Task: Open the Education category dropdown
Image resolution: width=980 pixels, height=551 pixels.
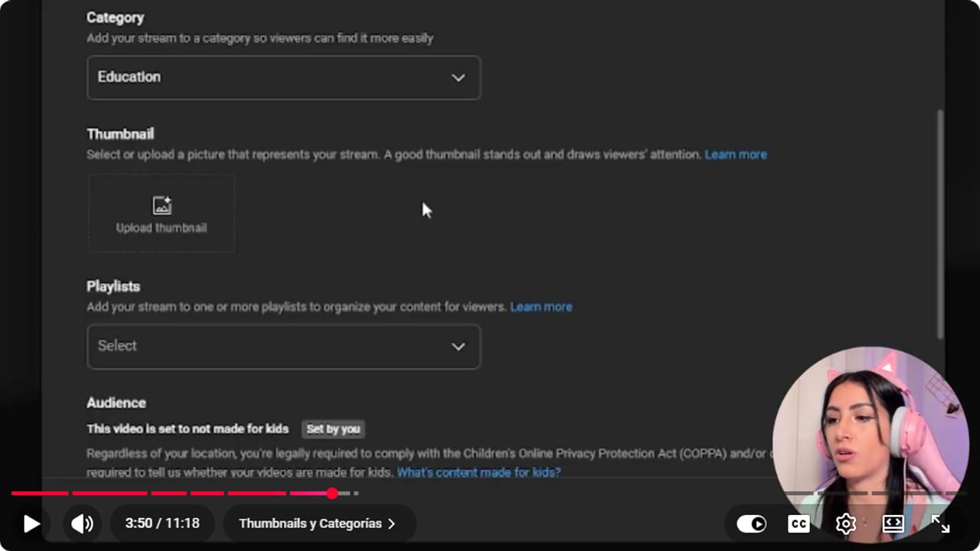Action: pyautogui.click(x=284, y=77)
